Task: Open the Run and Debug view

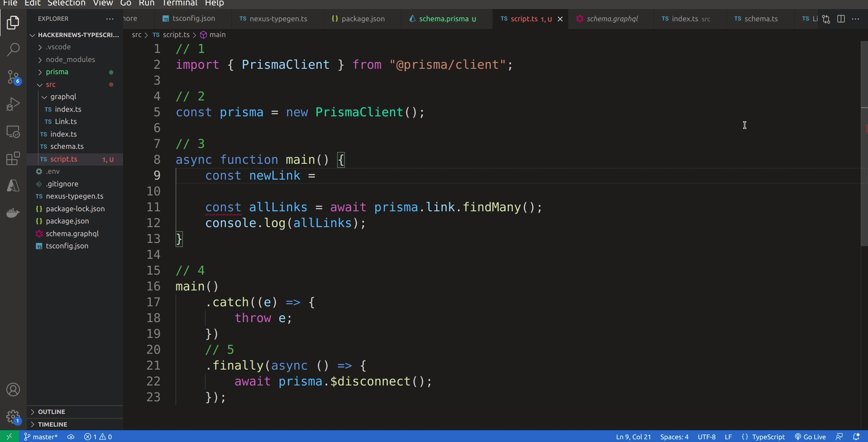Action: pyautogui.click(x=13, y=105)
